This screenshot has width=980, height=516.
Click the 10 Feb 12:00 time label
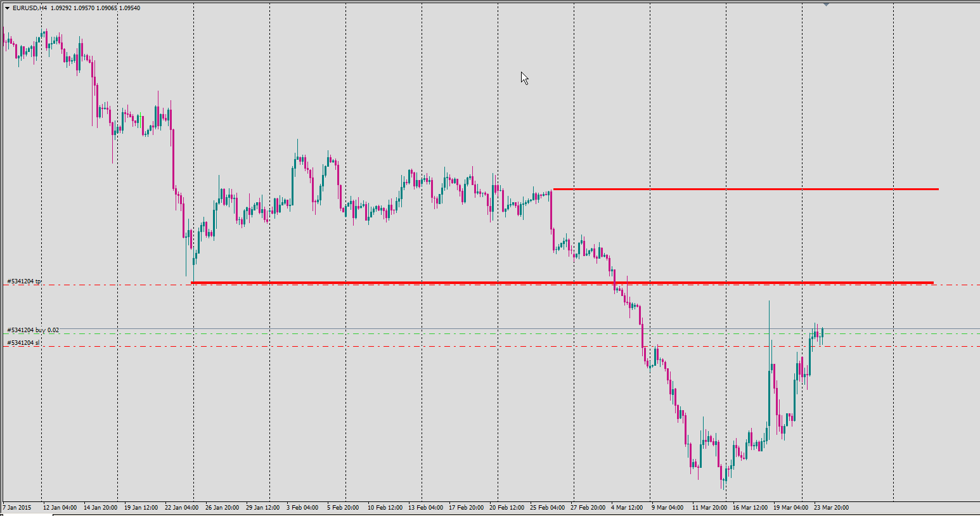click(x=385, y=507)
